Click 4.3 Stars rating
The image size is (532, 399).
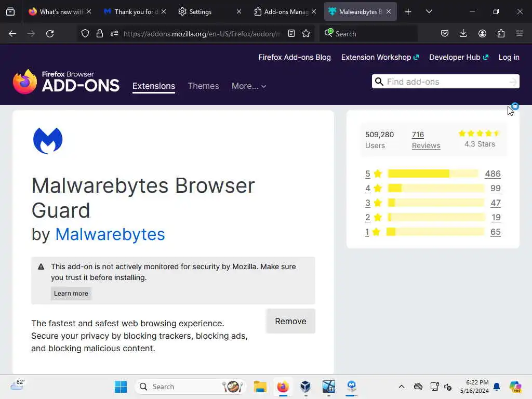point(480,139)
